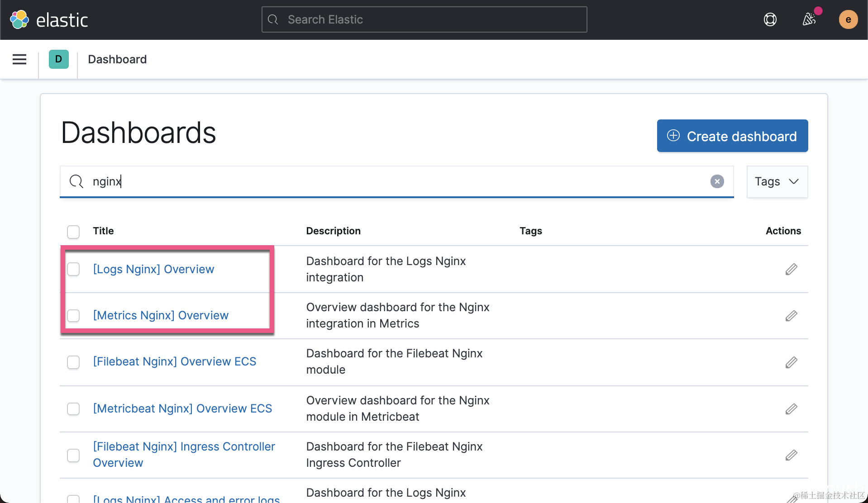Edit the [Logs Nginx] Overview dashboard
868x503 pixels.
coord(791,270)
